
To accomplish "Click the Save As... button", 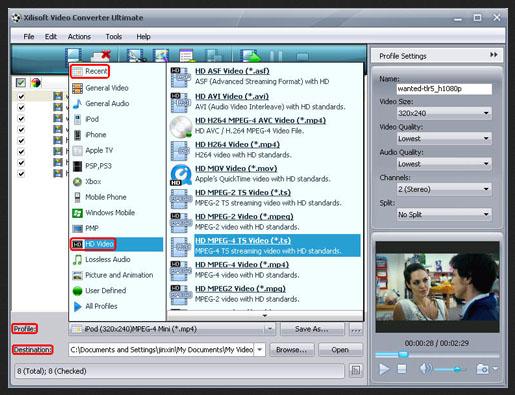I will click(x=312, y=329).
